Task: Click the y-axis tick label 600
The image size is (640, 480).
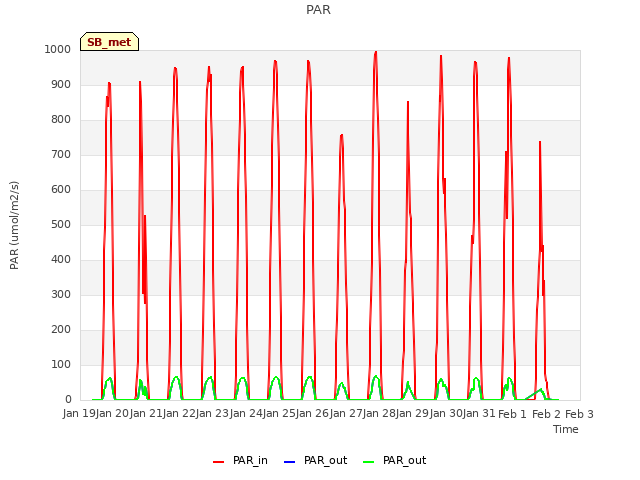Action: [61, 190]
